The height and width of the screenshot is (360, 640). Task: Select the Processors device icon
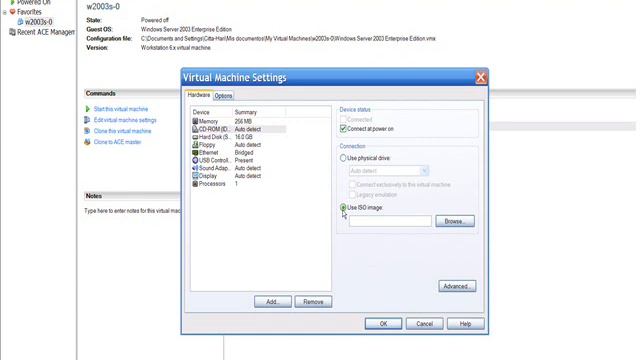tap(195, 184)
